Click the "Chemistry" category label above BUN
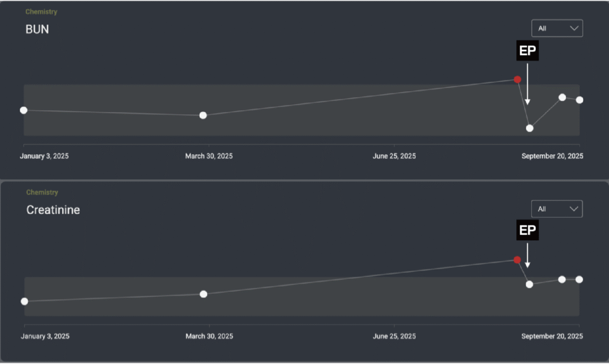 (x=42, y=12)
